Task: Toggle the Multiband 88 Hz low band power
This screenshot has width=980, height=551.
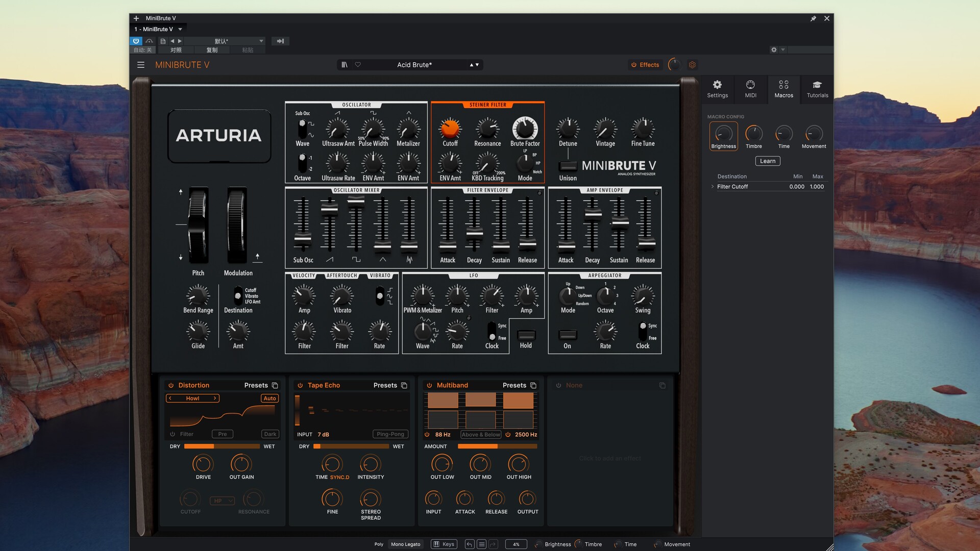Action: point(427,435)
